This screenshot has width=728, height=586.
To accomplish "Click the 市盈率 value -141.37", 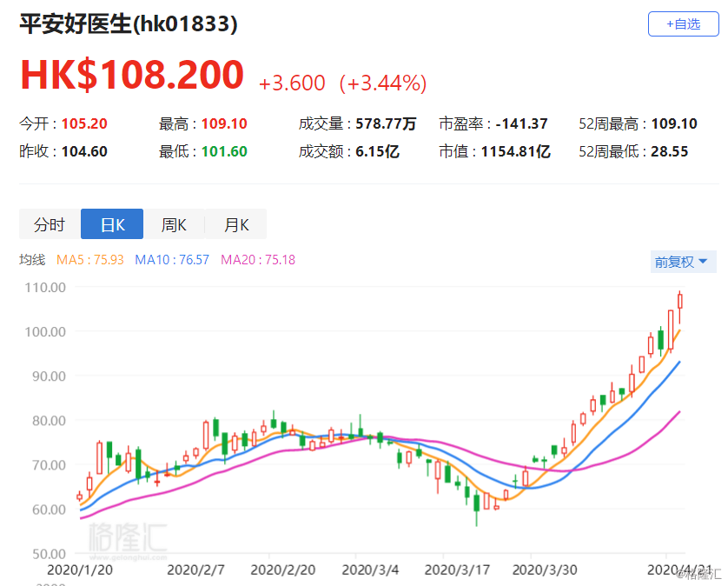I will [x=522, y=123].
